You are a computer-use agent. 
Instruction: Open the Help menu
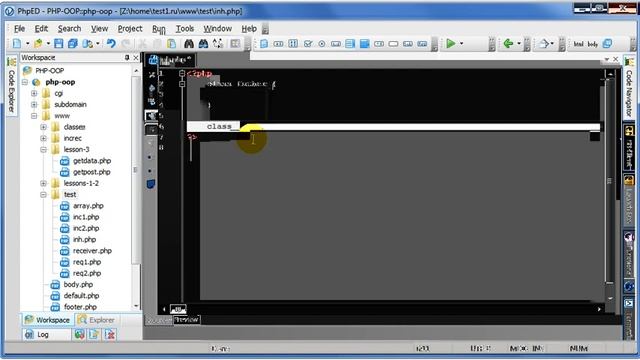pos(249,29)
